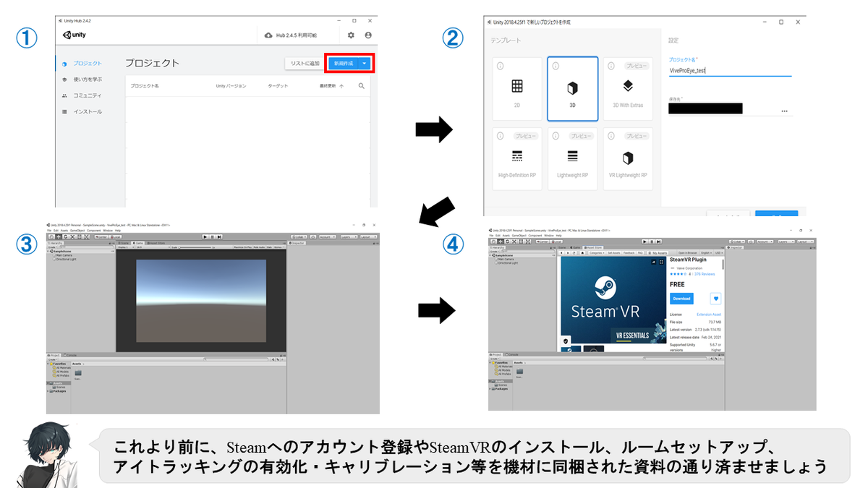Open Layers dropdown in Game view editor
The width and height of the screenshot is (868, 488).
349,237
